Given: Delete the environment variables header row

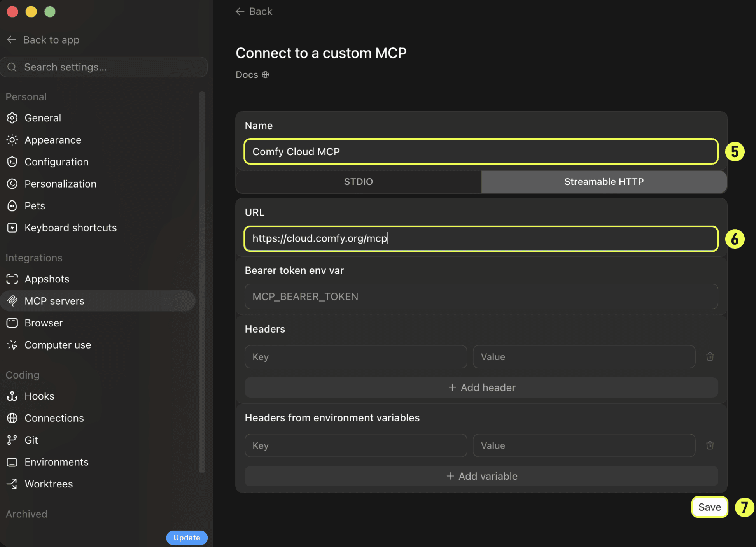Looking at the screenshot, I should coord(710,445).
